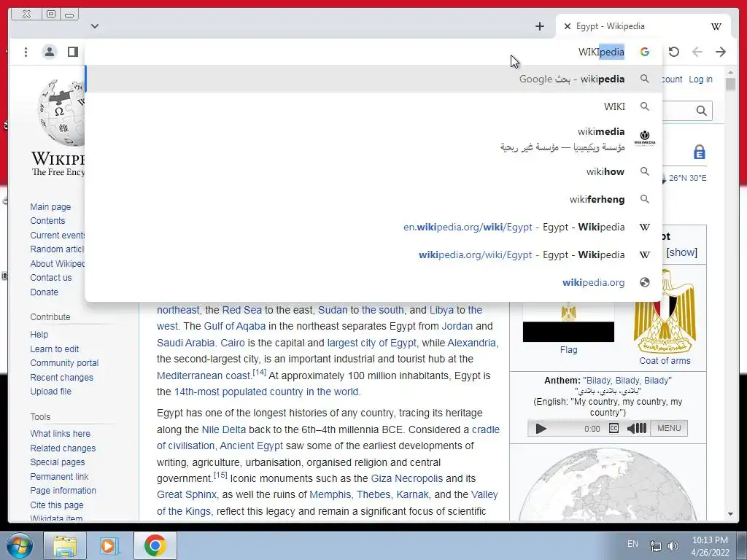Viewport: 747px width, 560px height.
Task: Open Windows Media Player taskbar icon
Action: pyautogui.click(x=109, y=545)
